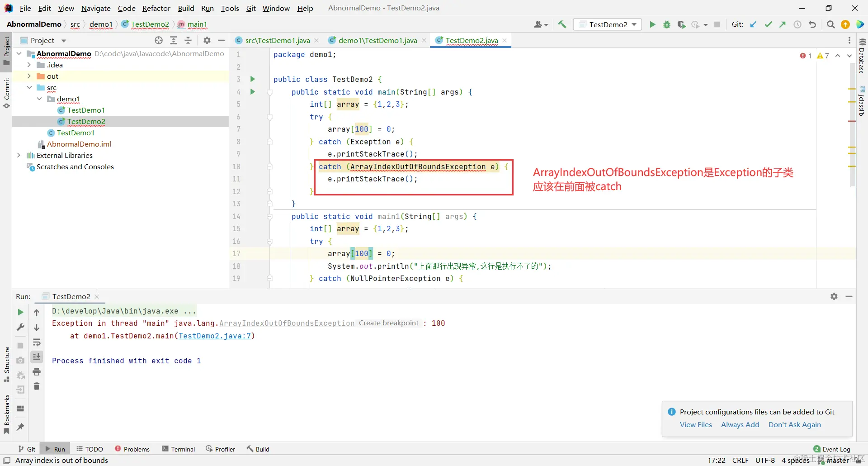Image resolution: width=868 pixels, height=466 pixels.
Task: Click the Git update project arrow
Action: point(753,24)
